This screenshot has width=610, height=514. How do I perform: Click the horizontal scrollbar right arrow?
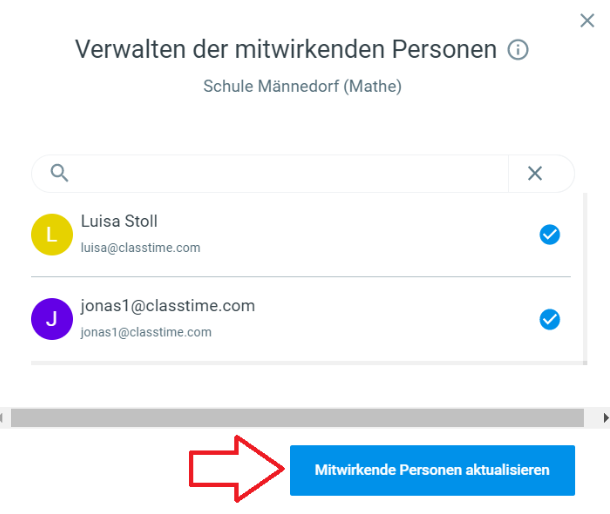point(605,418)
